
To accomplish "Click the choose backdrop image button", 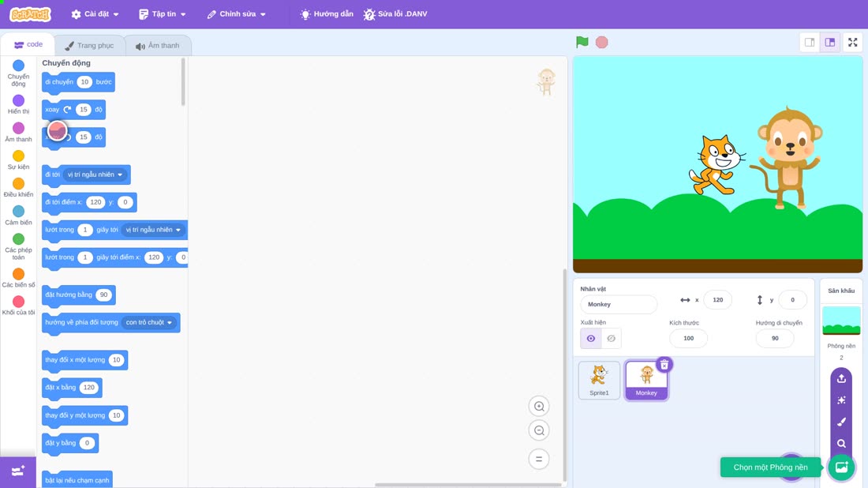I will pyautogui.click(x=841, y=467).
